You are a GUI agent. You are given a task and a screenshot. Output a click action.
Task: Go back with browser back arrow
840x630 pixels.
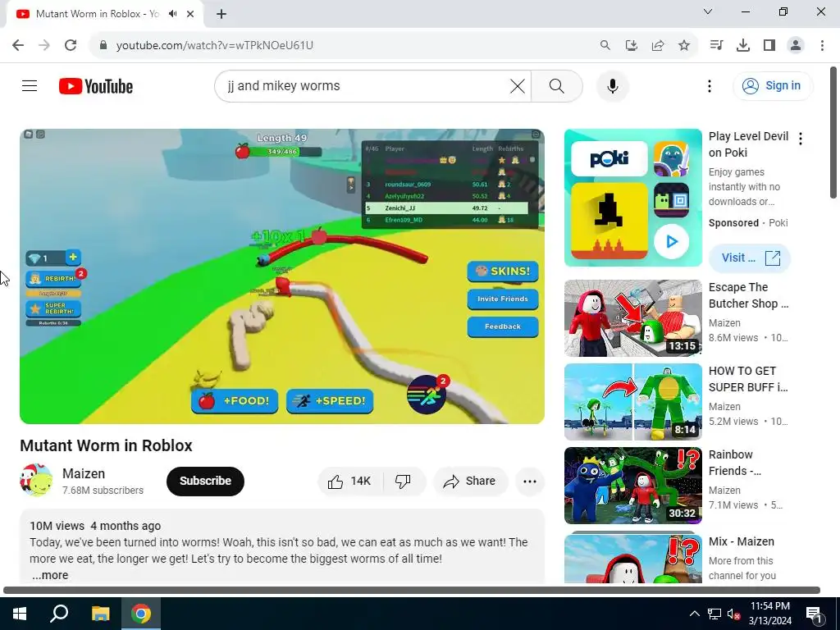pyautogui.click(x=18, y=45)
